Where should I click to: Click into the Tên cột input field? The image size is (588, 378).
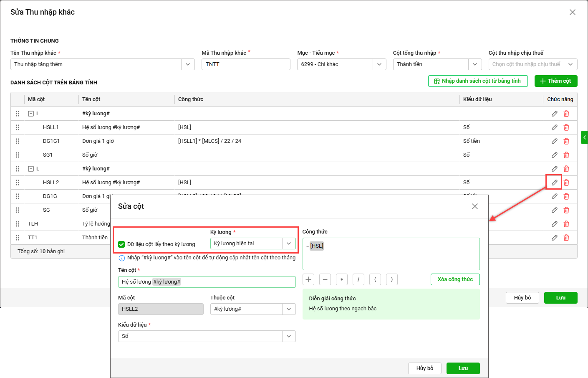207,282
